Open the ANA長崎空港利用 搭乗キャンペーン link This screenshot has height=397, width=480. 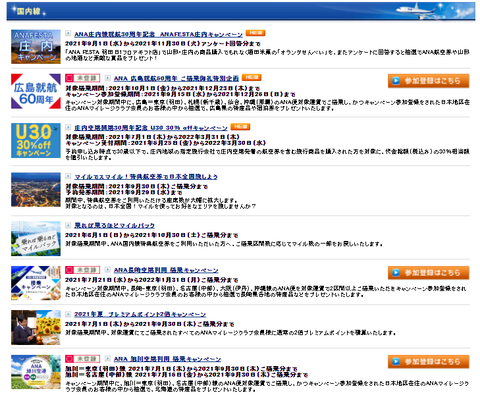(166, 270)
